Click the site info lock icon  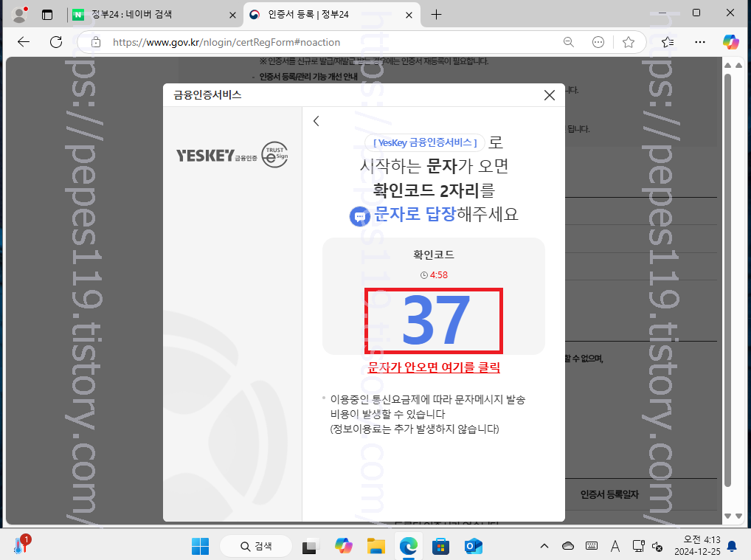coord(96,42)
